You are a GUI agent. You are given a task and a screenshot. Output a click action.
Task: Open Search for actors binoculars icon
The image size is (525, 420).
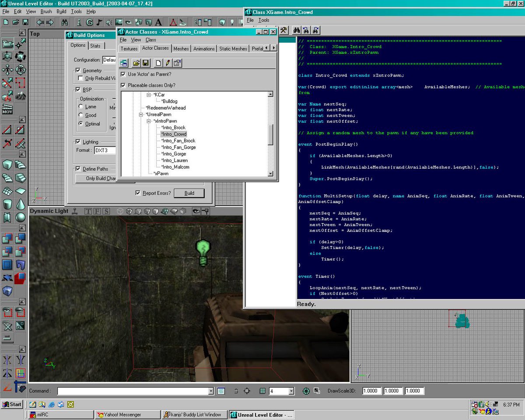(x=64, y=22)
